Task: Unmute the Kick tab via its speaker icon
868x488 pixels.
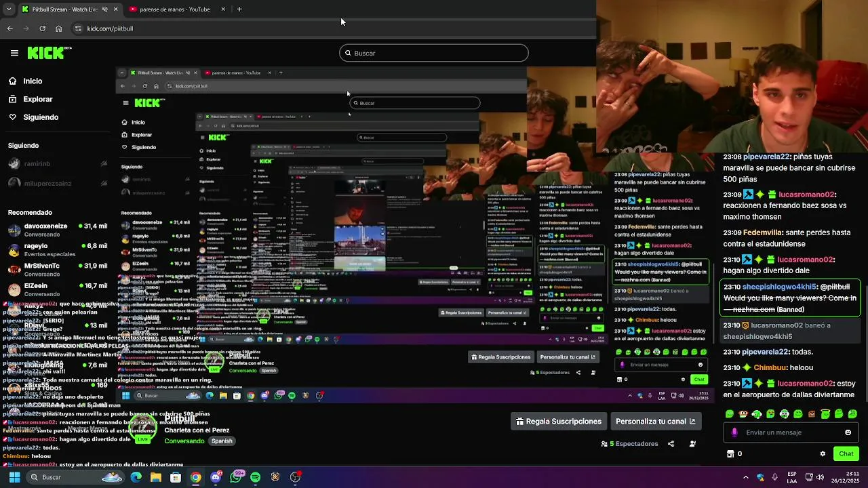Action: [x=104, y=9]
